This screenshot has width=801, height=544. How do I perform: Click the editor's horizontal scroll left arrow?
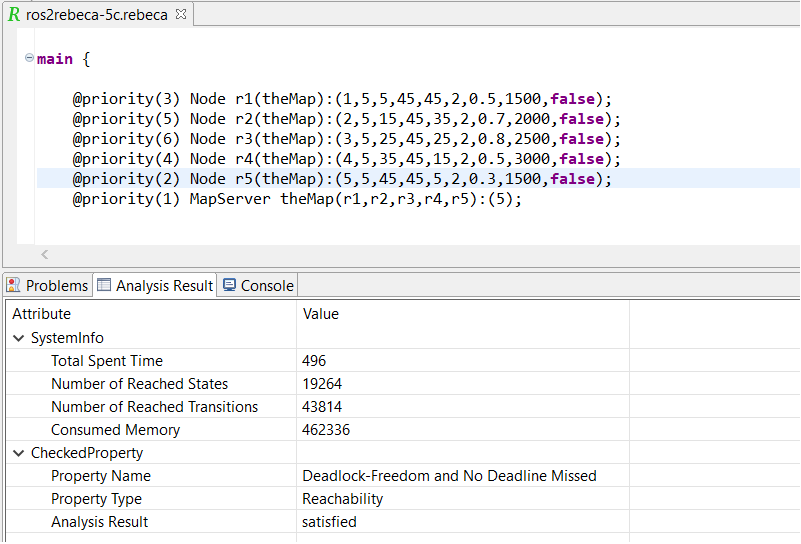tap(44, 255)
